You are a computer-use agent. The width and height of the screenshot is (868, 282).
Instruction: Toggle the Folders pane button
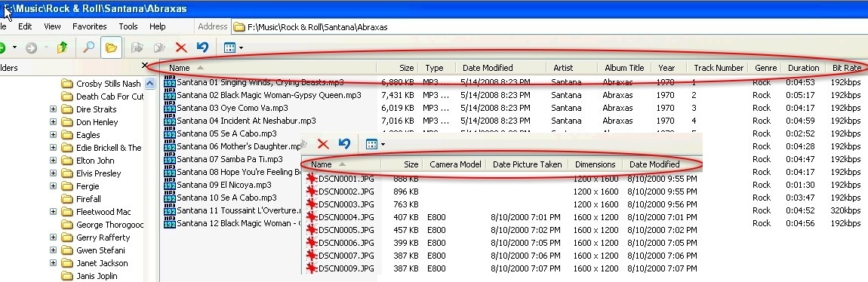[111, 48]
